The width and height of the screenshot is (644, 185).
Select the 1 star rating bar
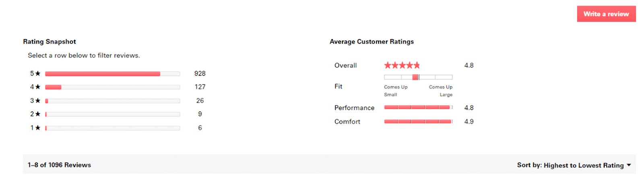click(112, 128)
